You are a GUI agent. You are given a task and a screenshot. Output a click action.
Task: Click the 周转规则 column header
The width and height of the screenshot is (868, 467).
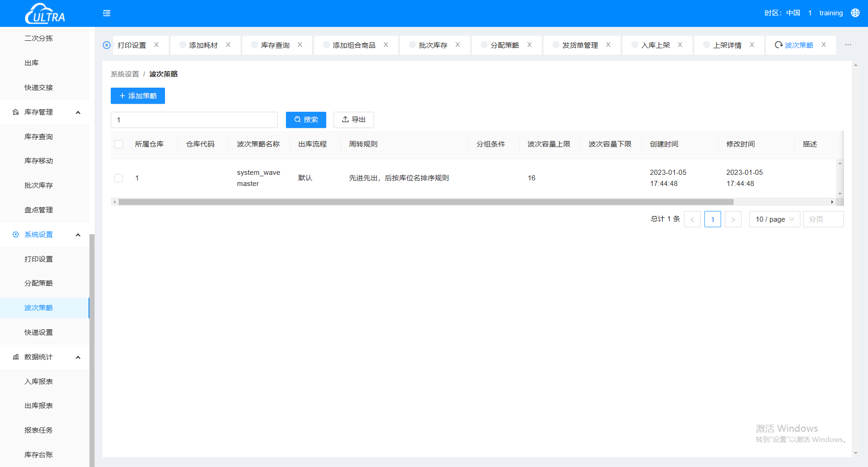363,144
